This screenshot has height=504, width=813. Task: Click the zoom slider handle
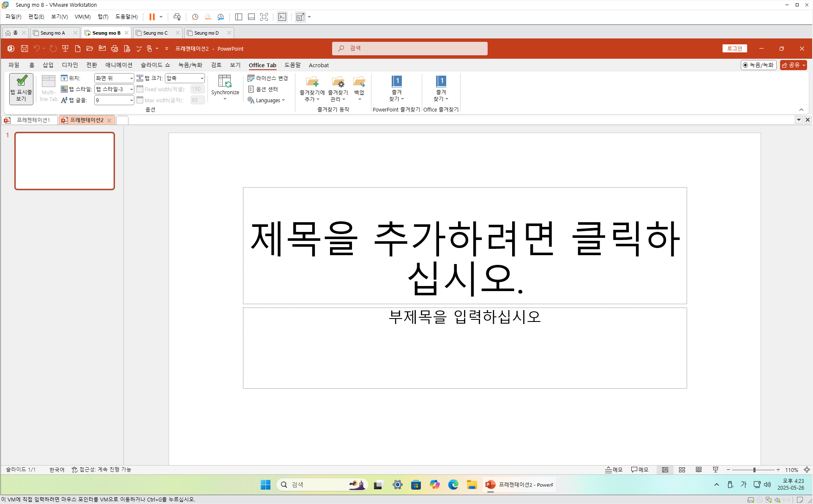pyautogui.click(x=754, y=470)
